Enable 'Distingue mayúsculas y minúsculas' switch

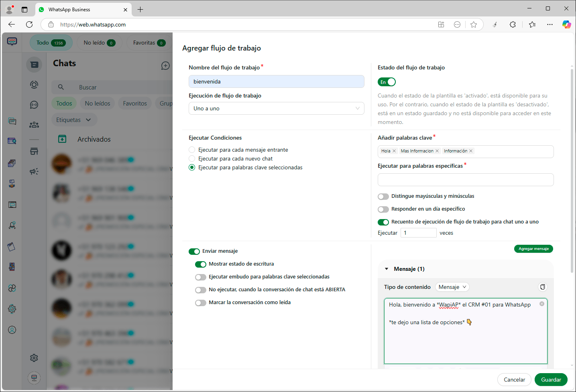click(383, 196)
